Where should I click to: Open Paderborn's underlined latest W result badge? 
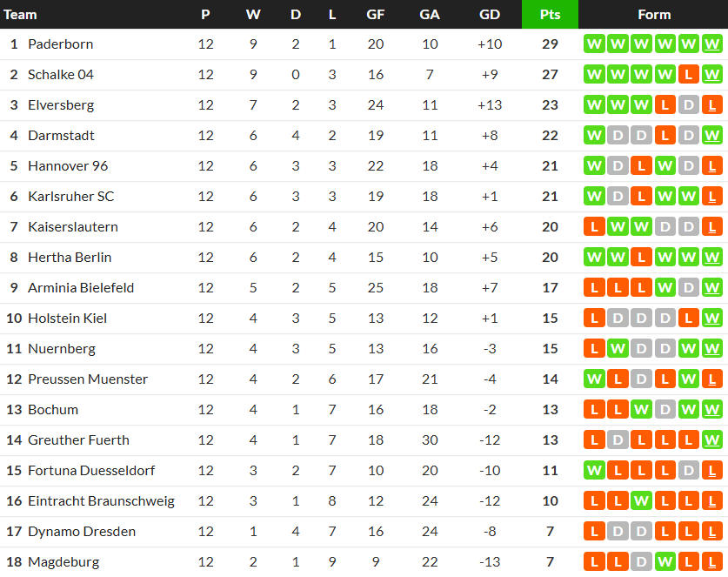pos(711,44)
